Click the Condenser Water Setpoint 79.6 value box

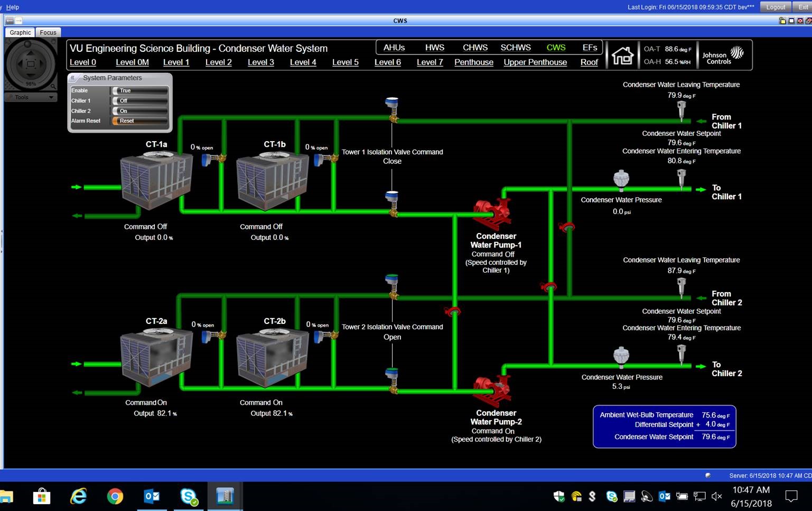(715, 437)
